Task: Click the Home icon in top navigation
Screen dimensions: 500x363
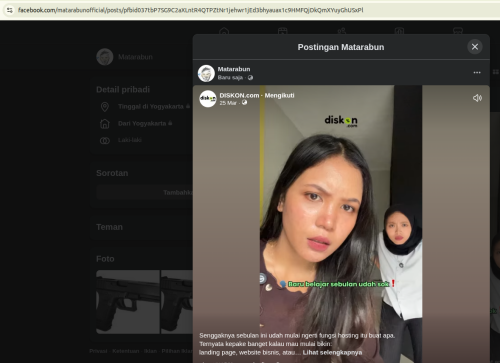Action: (224, 31)
